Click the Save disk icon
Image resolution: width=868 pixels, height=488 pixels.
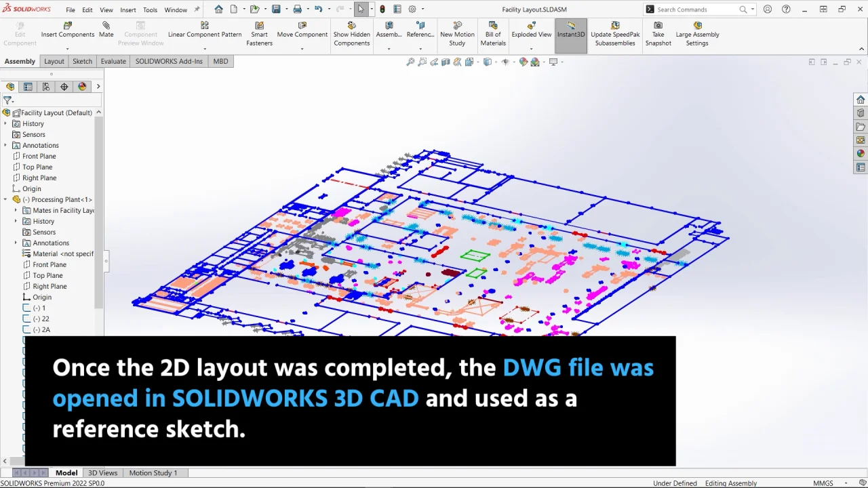pyautogui.click(x=276, y=9)
